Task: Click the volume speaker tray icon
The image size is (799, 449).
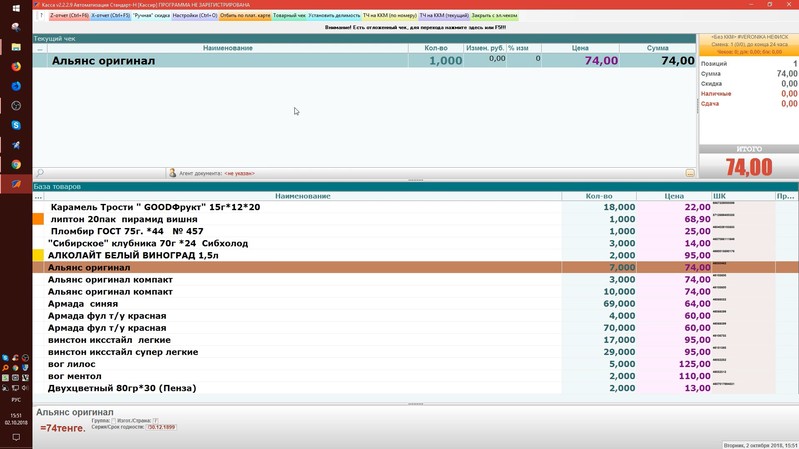Action: (x=25, y=388)
